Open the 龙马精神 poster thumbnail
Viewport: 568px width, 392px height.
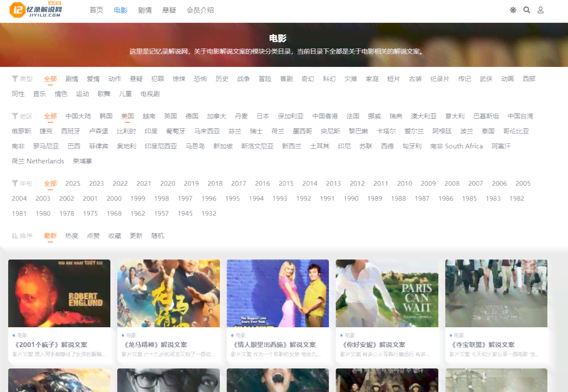[x=168, y=293]
